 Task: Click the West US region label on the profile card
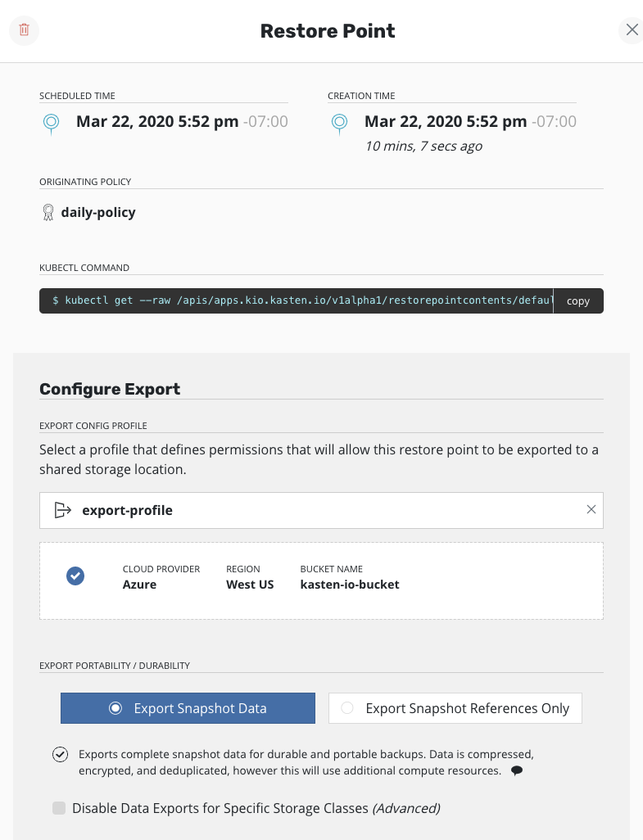[x=249, y=584]
